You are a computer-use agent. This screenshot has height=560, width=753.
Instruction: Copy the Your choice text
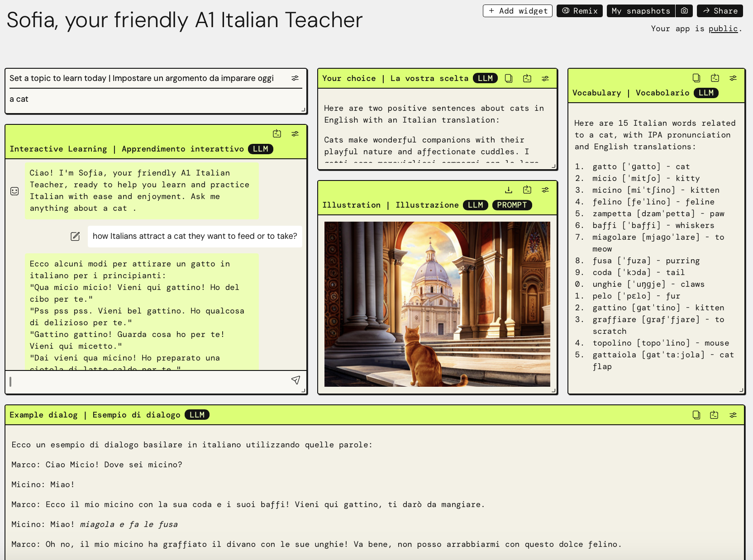pos(509,78)
